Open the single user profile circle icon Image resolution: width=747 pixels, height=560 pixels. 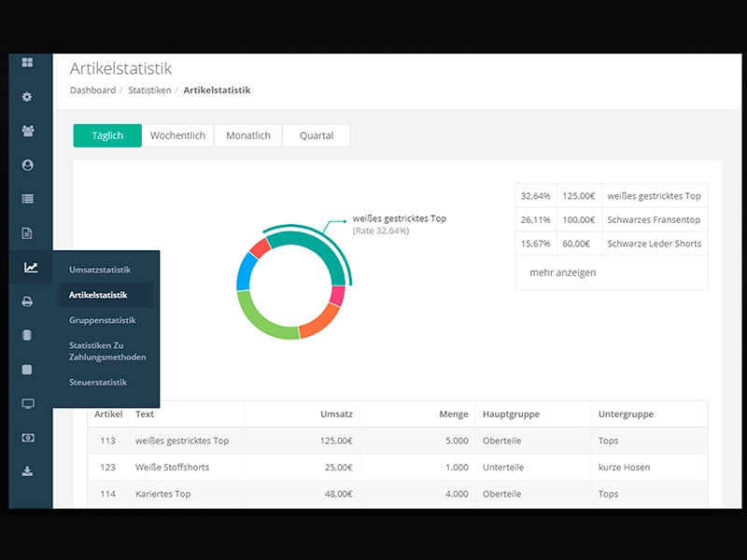click(x=28, y=165)
